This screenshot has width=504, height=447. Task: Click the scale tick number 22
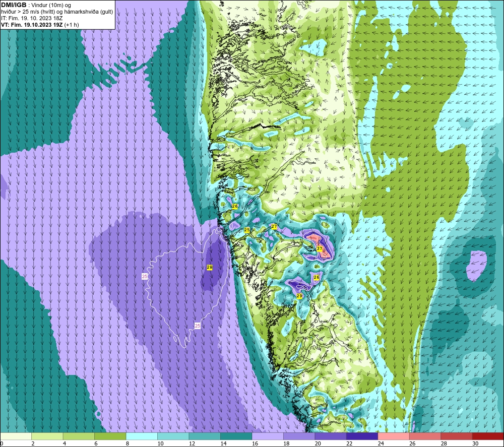tap(349, 443)
